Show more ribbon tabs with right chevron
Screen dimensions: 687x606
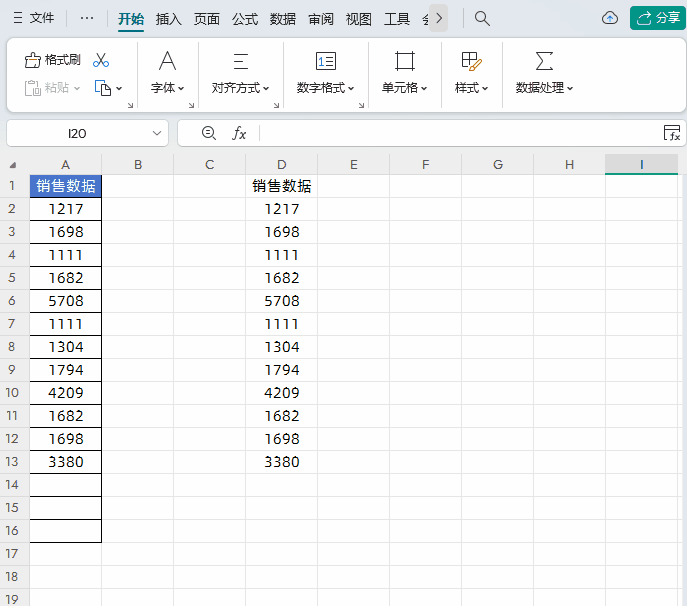pos(439,18)
